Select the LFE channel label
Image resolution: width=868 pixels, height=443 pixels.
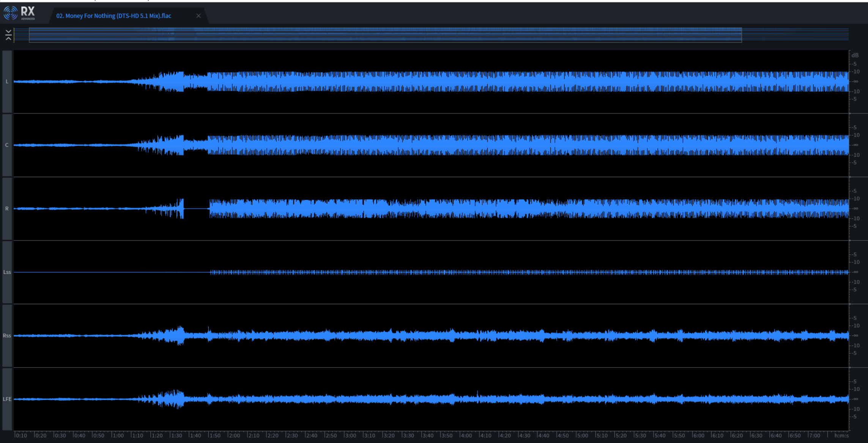pos(7,399)
